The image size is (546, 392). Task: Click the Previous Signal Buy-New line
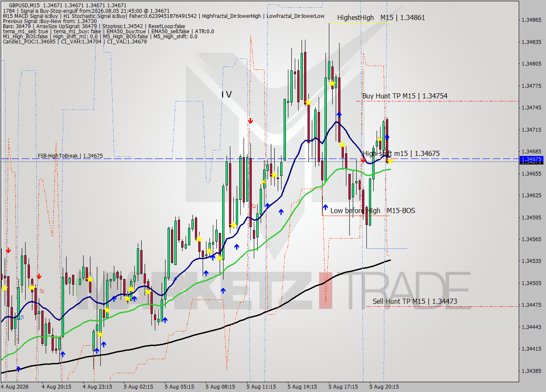pos(49,21)
